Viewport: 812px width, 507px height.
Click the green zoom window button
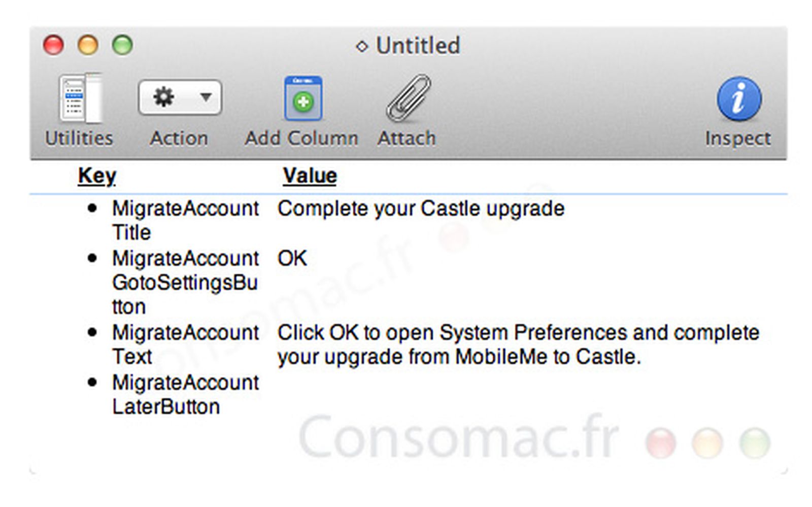coord(122,45)
